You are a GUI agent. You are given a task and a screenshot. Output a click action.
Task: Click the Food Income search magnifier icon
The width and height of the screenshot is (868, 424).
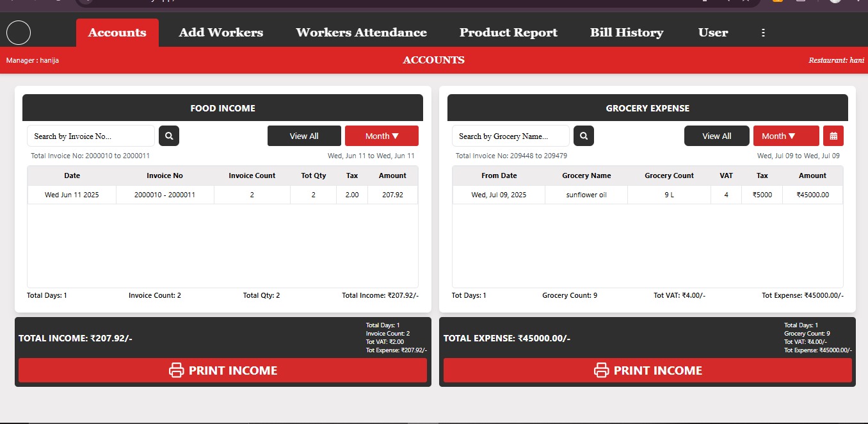[169, 136]
